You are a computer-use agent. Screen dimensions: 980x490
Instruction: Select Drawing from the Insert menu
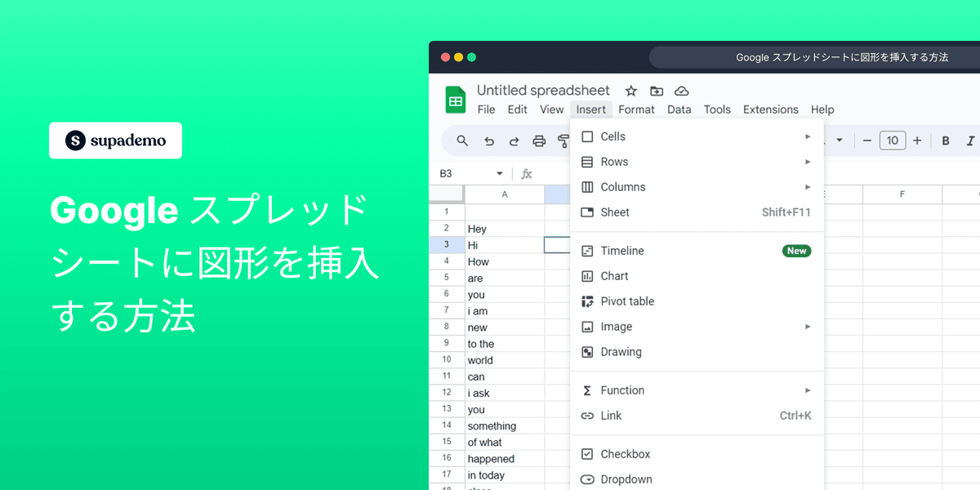(x=621, y=351)
